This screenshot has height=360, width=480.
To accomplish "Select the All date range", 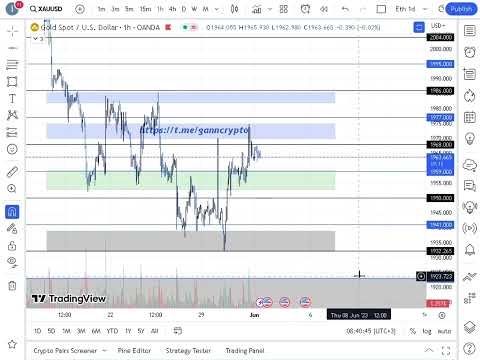I will coord(155,331).
